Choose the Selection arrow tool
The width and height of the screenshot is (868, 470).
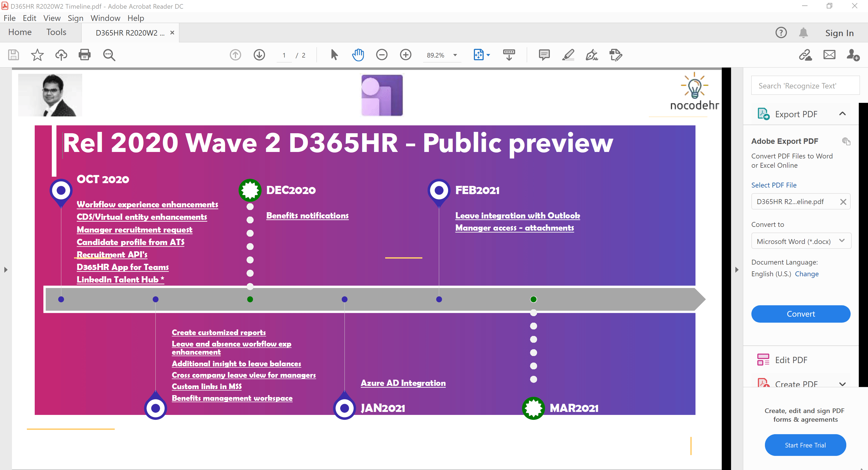[334, 55]
